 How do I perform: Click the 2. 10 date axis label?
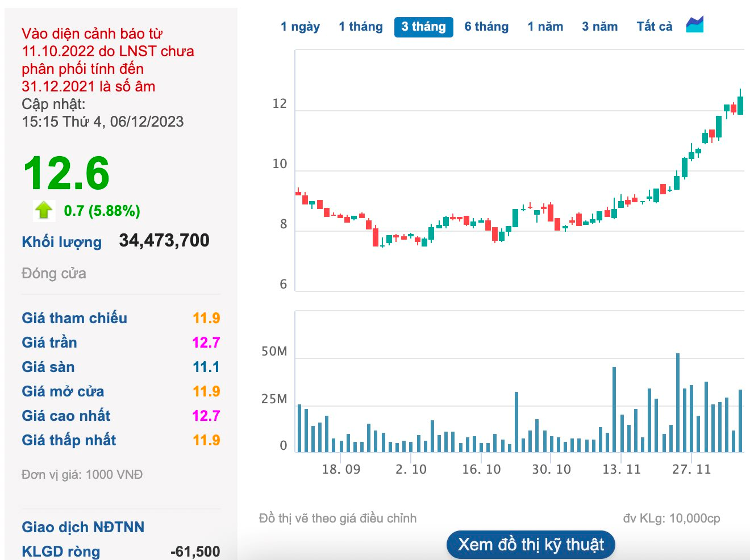pyautogui.click(x=411, y=469)
